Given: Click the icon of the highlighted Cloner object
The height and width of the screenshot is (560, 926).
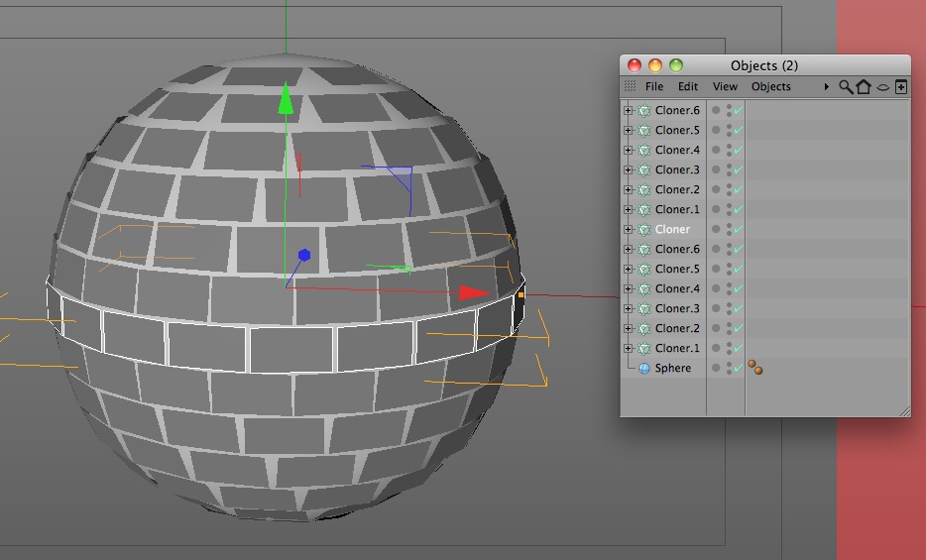Looking at the screenshot, I should tap(644, 229).
